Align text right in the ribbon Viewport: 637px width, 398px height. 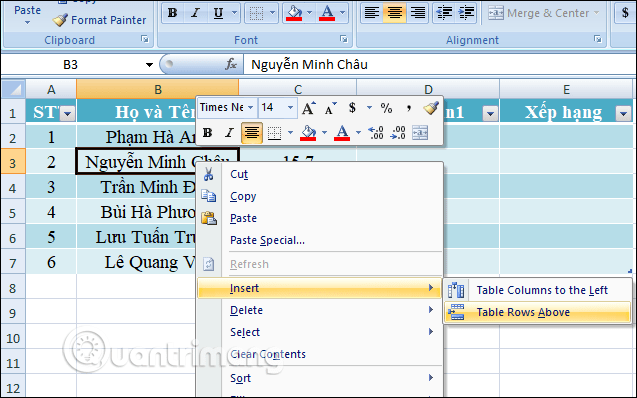pos(418,13)
